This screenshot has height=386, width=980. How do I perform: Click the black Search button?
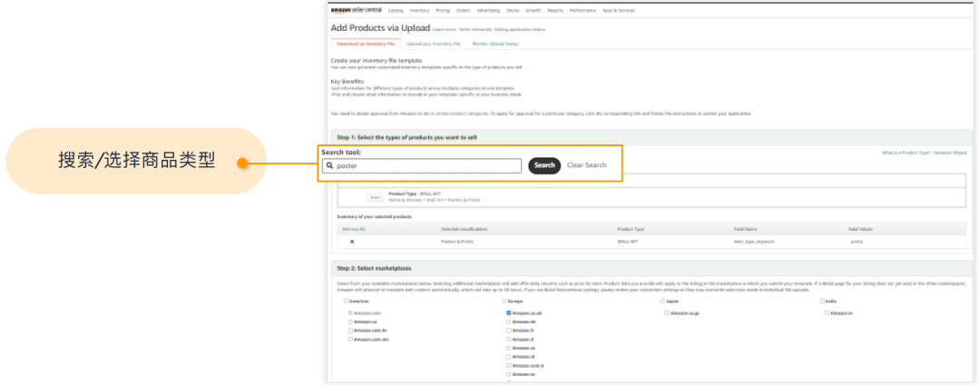(x=544, y=165)
